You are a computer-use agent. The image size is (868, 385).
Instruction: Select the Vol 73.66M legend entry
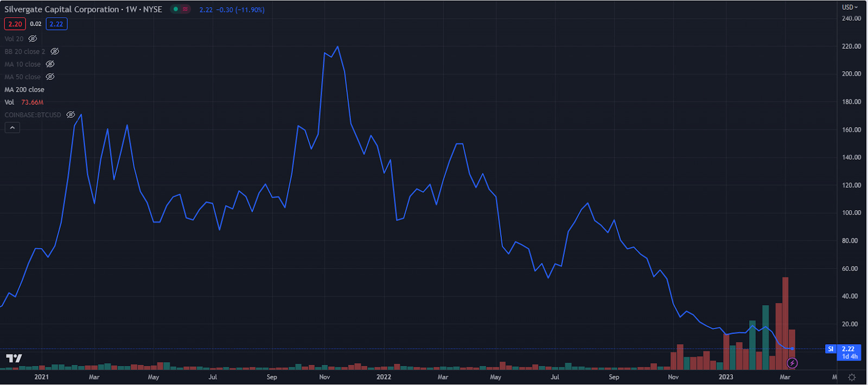point(24,102)
